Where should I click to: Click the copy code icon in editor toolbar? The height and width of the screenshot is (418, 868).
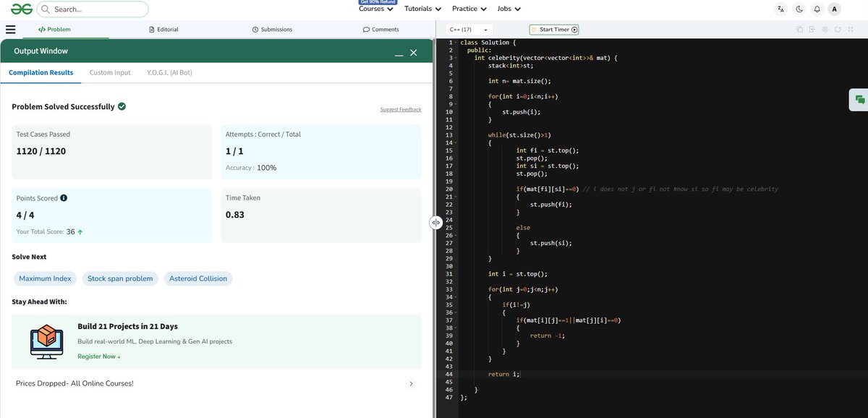click(800, 30)
